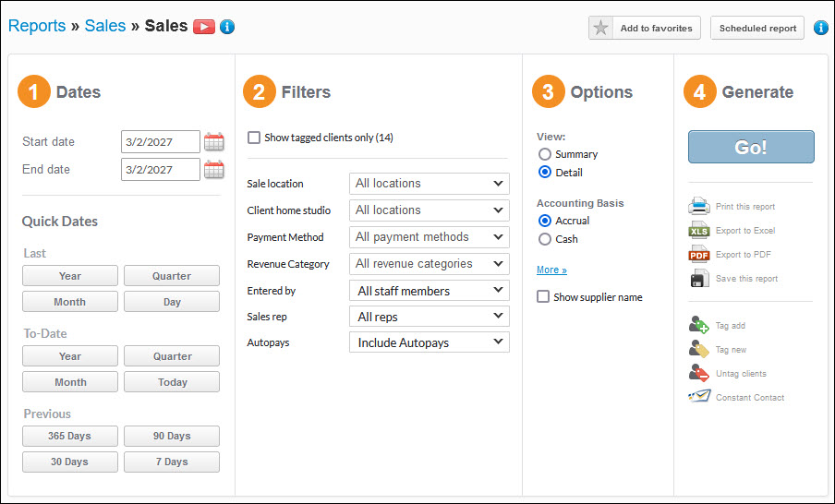Click the Constant Contact envelope icon
Viewport: 835px width, 504px height.
click(699, 398)
